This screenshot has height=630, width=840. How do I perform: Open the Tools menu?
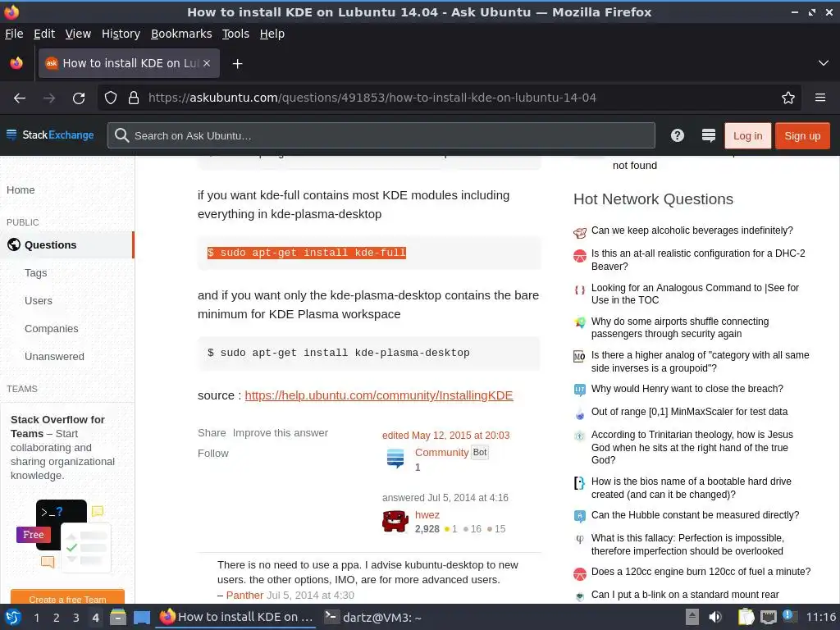click(235, 34)
